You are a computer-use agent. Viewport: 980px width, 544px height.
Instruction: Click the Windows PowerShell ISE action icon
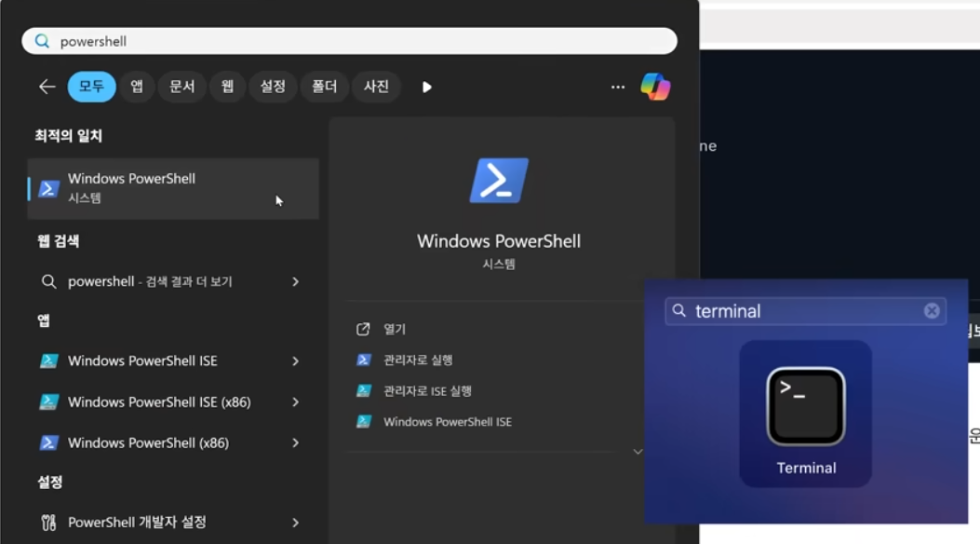[364, 422]
